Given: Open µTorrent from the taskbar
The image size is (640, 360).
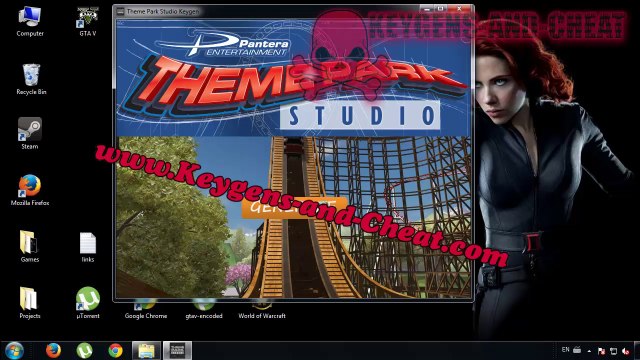Looking at the screenshot, I should tap(84, 351).
